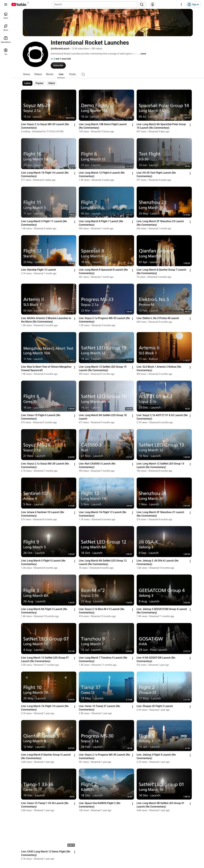The width and height of the screenshot is (204, 868).
Task: Open action menu for Artemis 2 Mission Launches video
Action: coord(75,319)
